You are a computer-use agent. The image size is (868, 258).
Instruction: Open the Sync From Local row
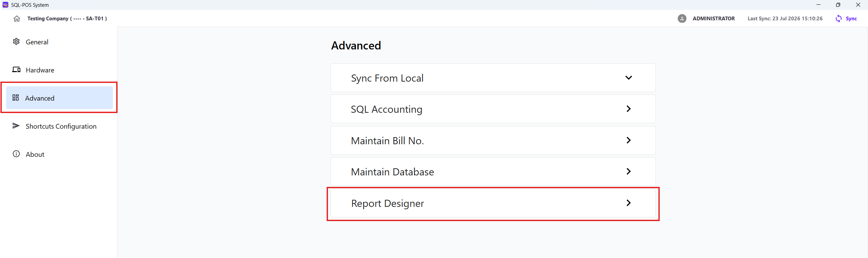point(493,78)
